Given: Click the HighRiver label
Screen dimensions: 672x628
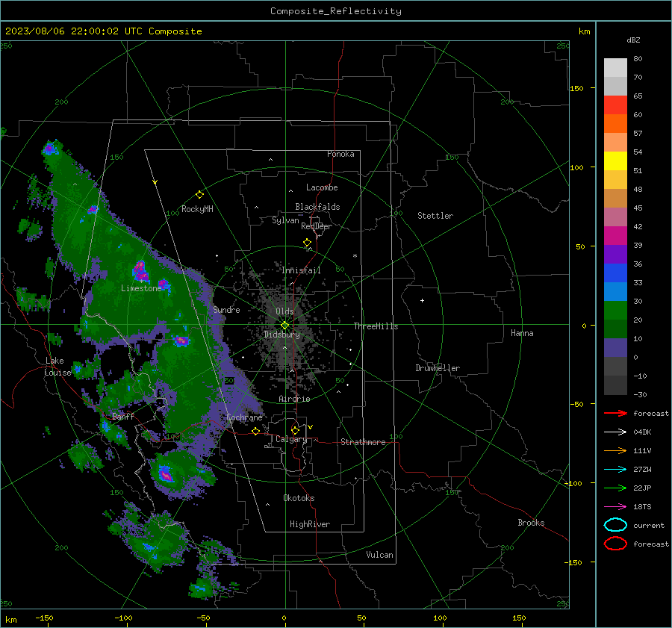Looking at the screenshot, I should click(310, 524).
